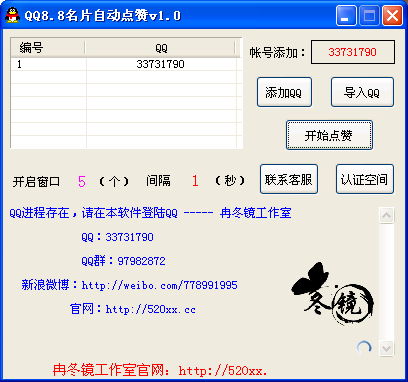
Task: Click the interval seconds value 1
Action: click(195, 181)
